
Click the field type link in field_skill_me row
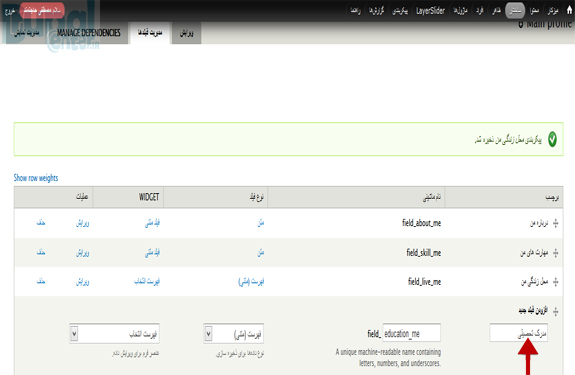260,253
